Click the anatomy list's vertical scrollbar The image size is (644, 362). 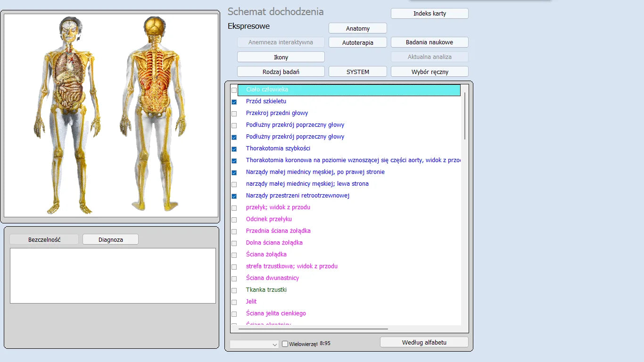[465, 116]
